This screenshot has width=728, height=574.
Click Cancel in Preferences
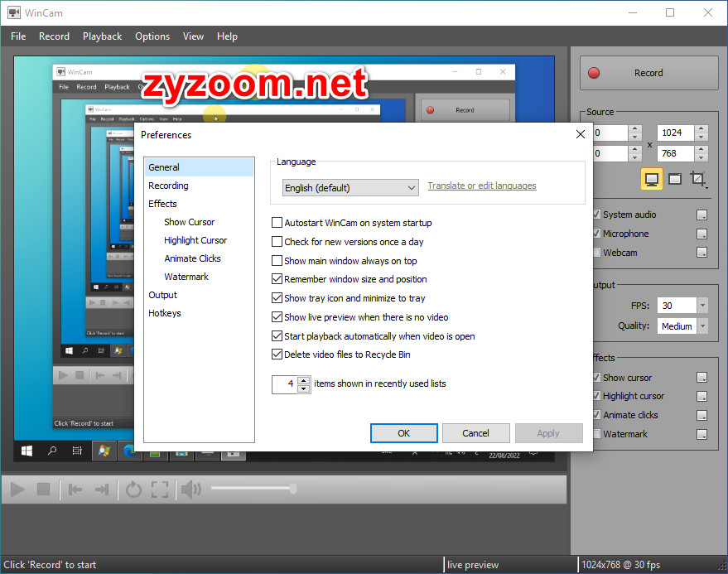click(475, 433)
